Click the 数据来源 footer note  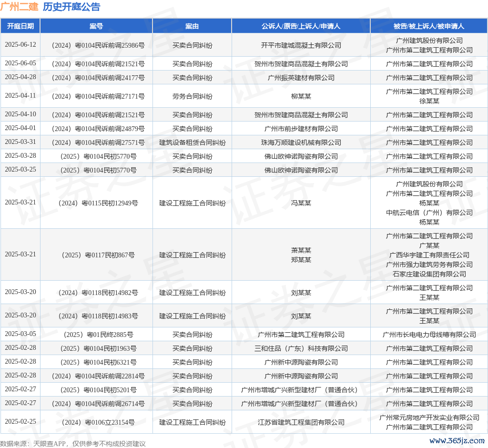tap(73, 444)
